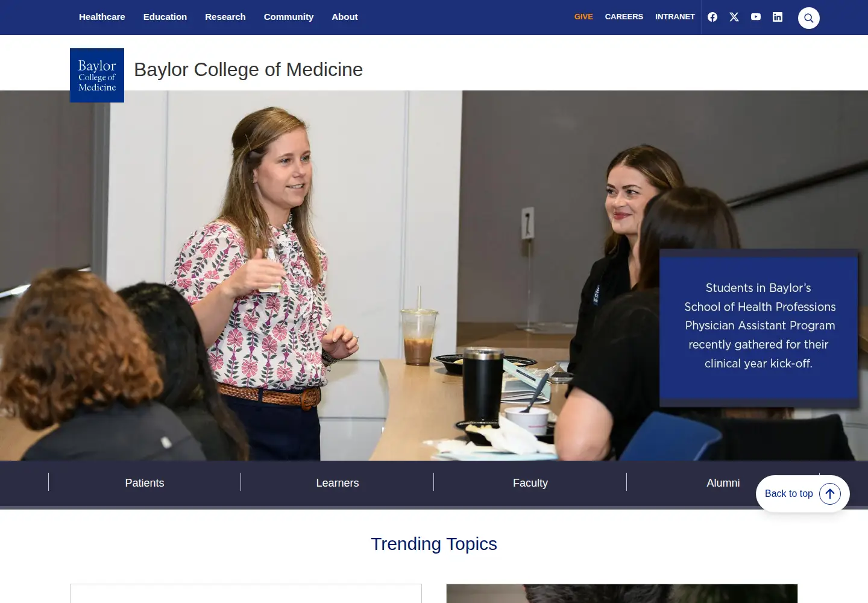Click the Baylor College of Medicine logo
The height and width of the screenshot is (603, 868).
coord(97,75)
